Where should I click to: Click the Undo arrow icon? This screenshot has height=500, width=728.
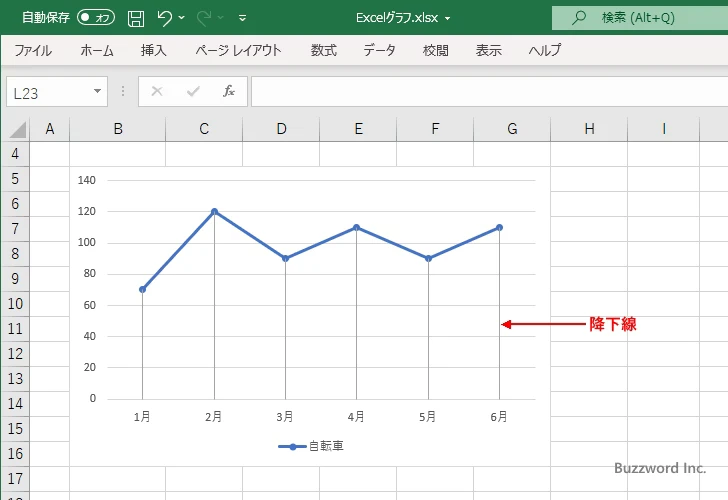[x=164, y=18]
